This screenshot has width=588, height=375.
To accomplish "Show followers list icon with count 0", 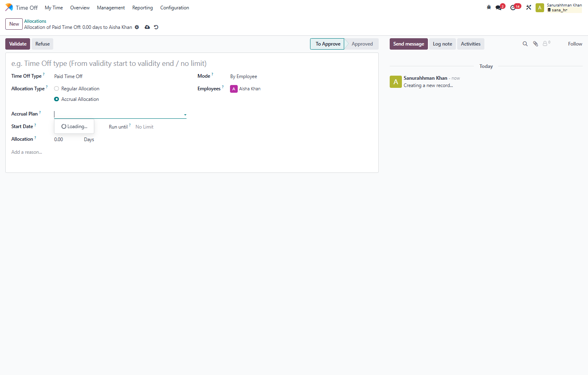I will pos(547,43).
